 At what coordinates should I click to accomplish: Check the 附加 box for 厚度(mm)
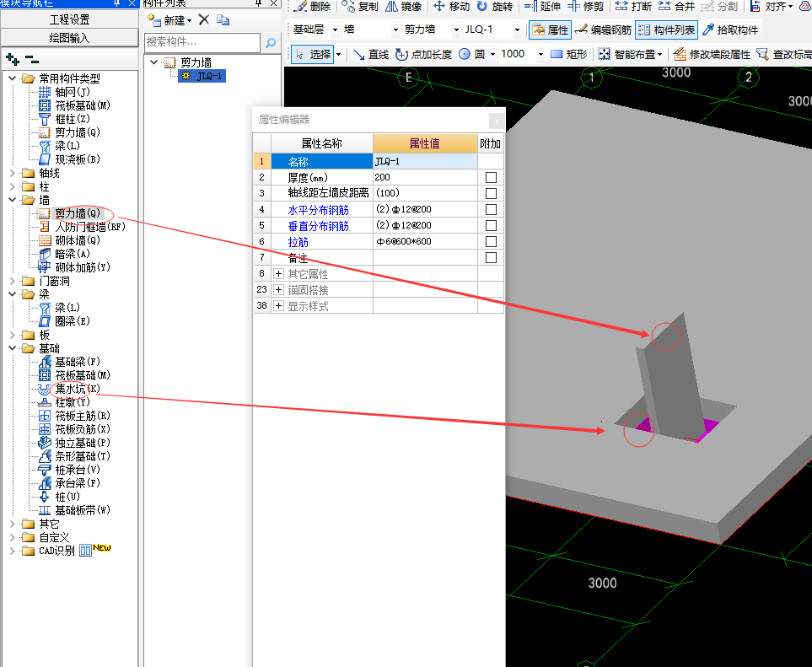(x=491, y=178)
